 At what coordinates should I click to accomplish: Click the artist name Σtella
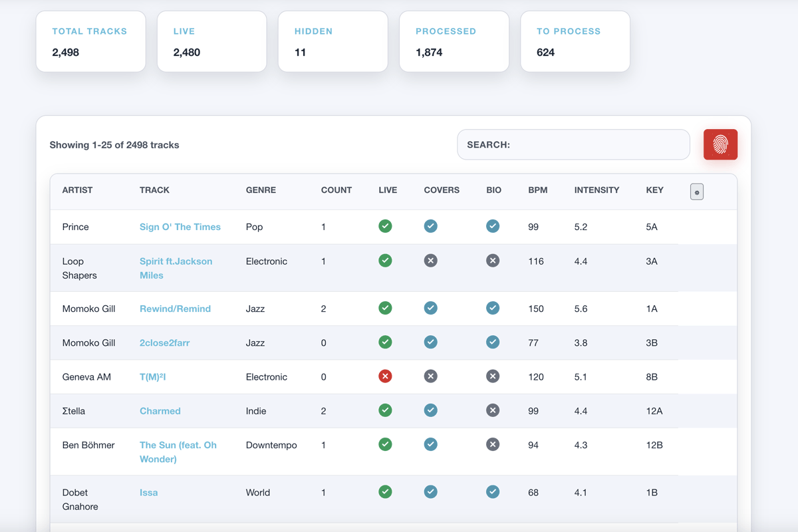tap(74, 411)
